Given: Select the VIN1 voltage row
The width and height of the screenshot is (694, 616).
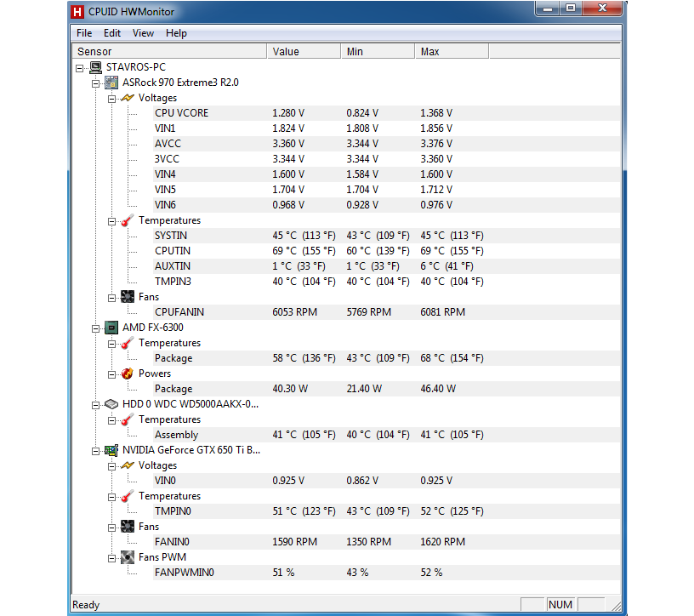Looking at the screenshot, I should click(x=386, y=128).
